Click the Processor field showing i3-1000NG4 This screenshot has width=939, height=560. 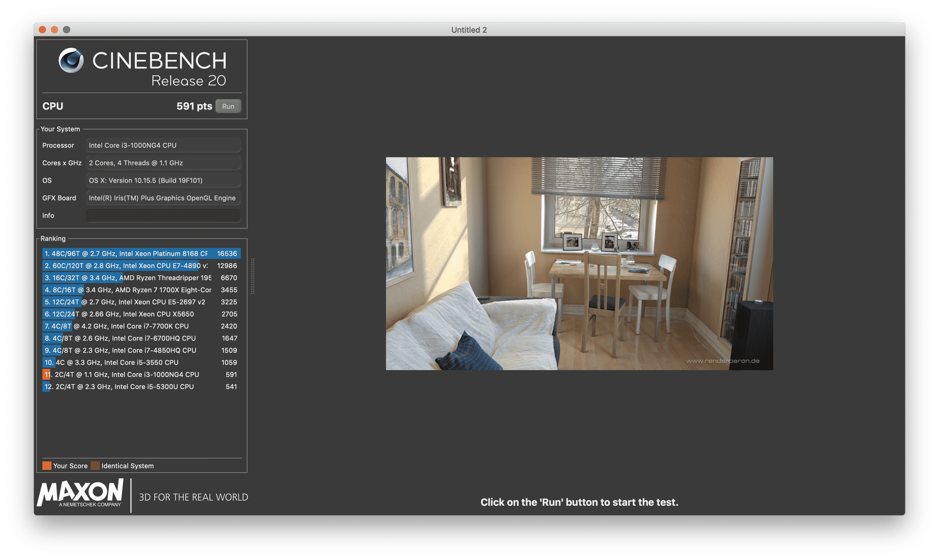[x=163, y=145]
